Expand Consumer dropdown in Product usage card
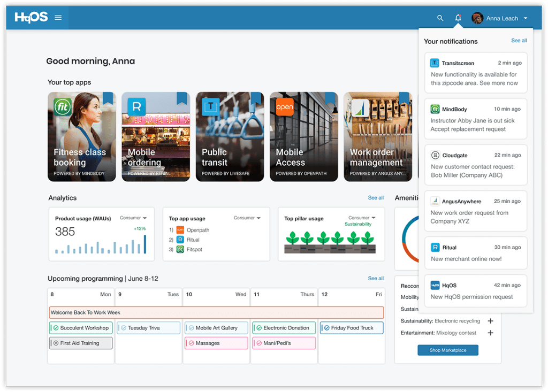 [x=133, y=218]
